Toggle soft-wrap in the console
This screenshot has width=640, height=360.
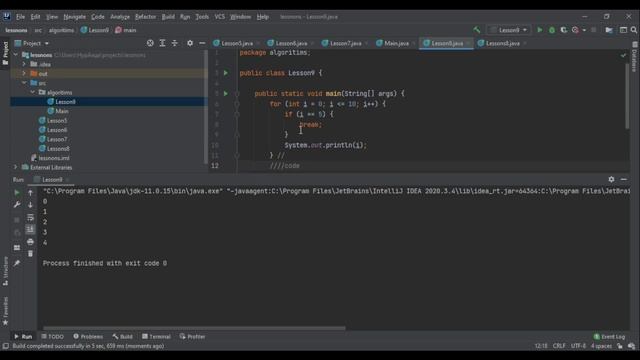pos(30,217)
